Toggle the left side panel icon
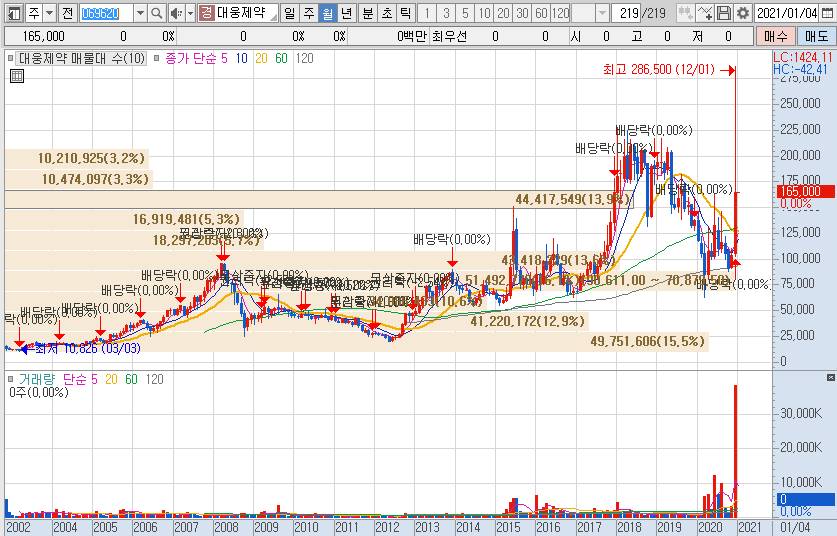This screenshot has height=536, width=837. 14,13
